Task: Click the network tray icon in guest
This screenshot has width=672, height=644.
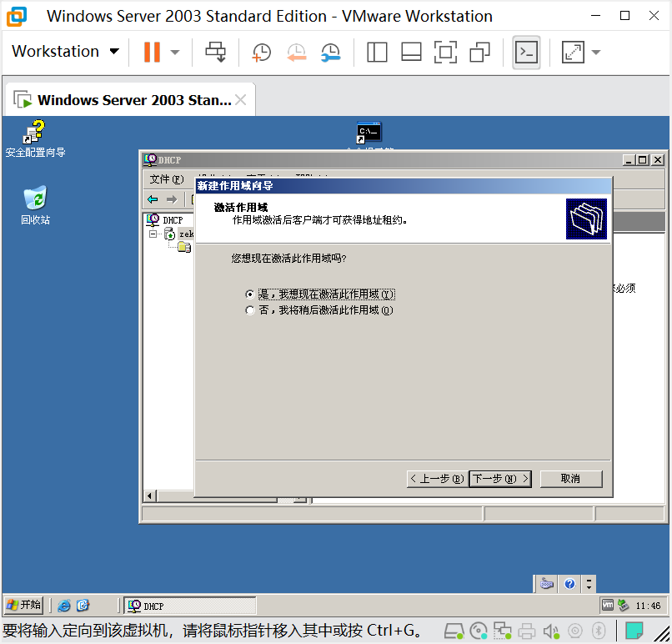Action: pyautogui.click(x=623, y=605)
